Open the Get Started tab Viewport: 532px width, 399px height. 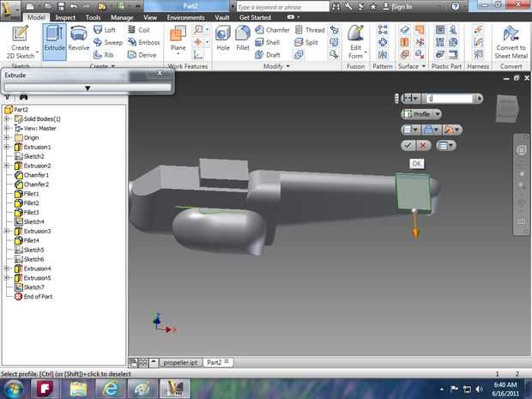[x=255, y=17]
